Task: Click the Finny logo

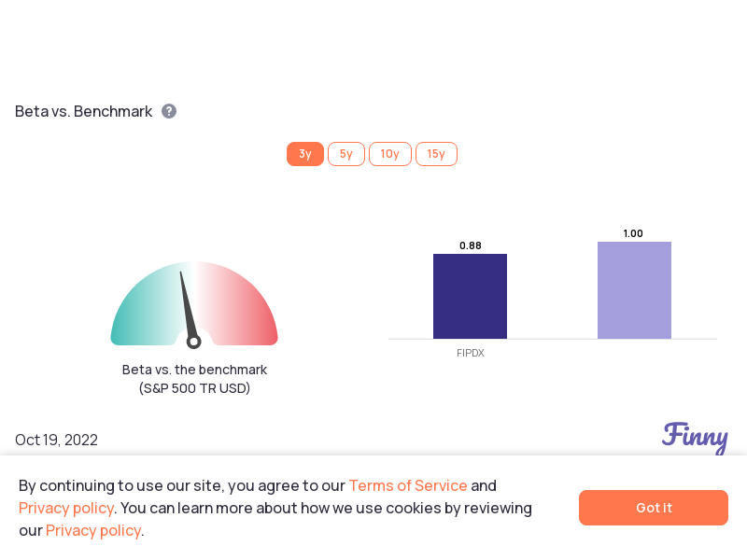Action: pyautogui.click(x=695, y=437)
